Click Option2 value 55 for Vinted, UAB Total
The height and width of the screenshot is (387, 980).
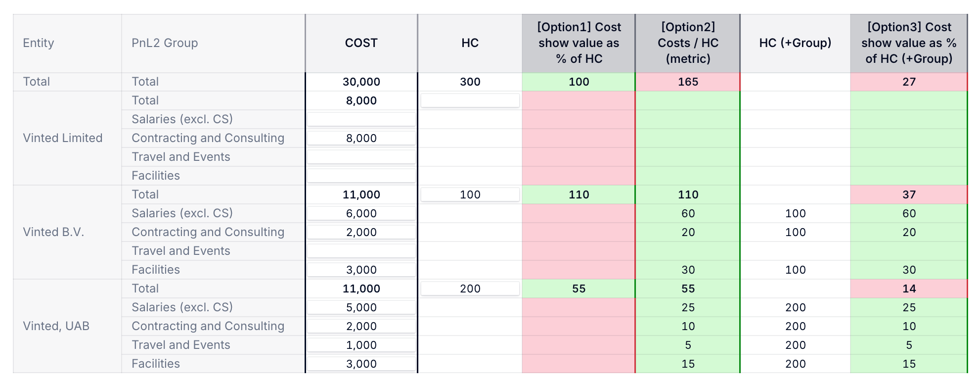click(x=688, y=289)
